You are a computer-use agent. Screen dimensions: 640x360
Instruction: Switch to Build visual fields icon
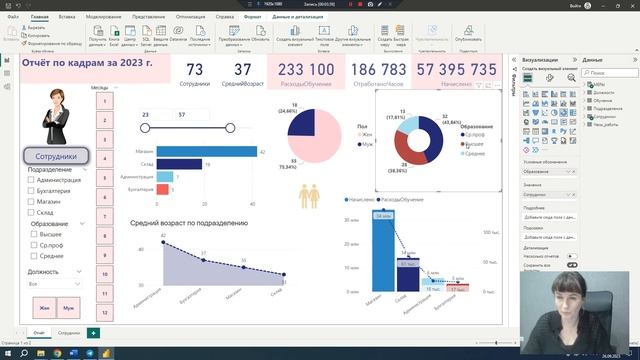coord(528,78)
